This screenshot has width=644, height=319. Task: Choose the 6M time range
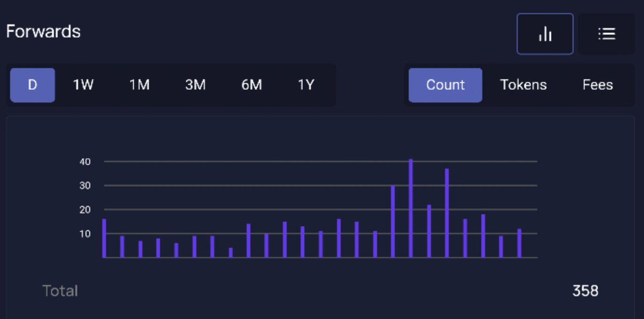coord(252,85)
